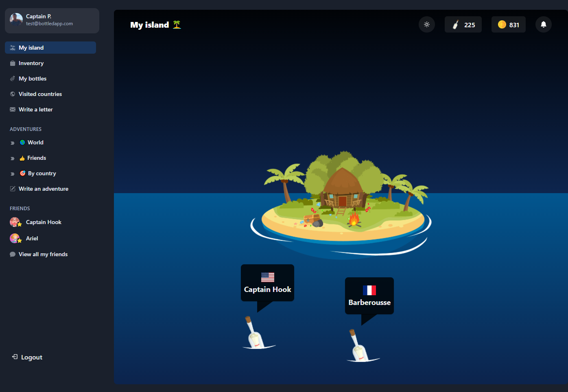
Task: Click the gold coin balance 831
Action: (x=509, y=24)
